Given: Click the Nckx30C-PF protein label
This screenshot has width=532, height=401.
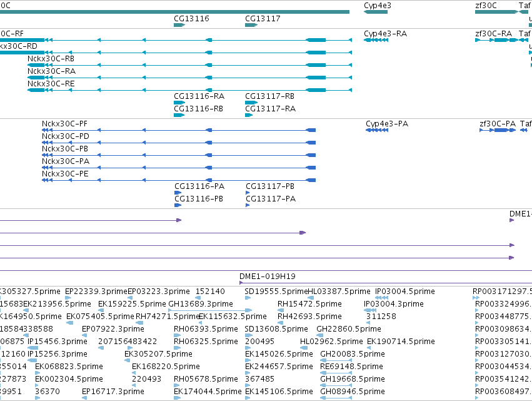Looking at the screenshot, I should coord(65,124).
